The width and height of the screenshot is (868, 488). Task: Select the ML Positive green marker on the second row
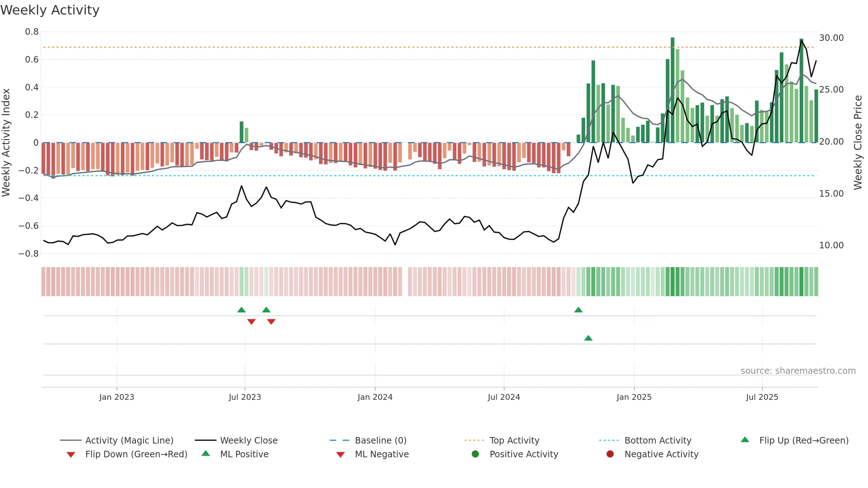click(x=588, y=338)
